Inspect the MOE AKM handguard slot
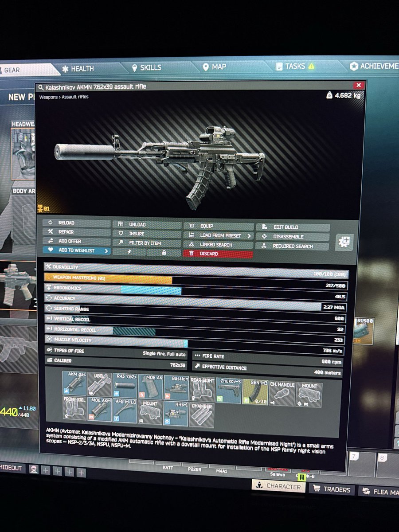Image resolution: width=399 pixels, height=532 pixels. pyautogui.click(x=99, y=409)
